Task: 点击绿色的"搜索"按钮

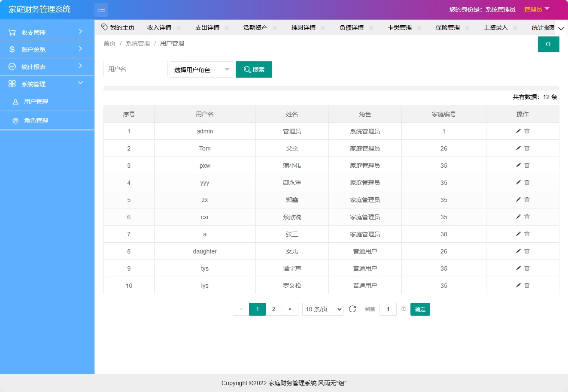Action: click(254, 69)
